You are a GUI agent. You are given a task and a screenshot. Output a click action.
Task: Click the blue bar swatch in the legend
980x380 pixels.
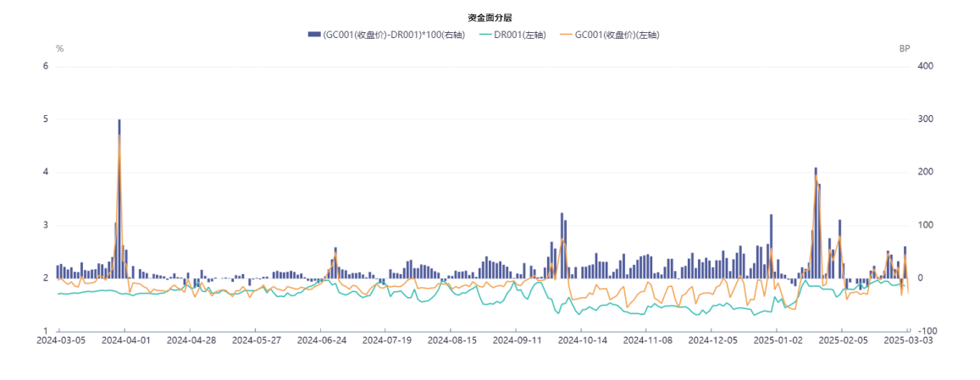[314, 35]
